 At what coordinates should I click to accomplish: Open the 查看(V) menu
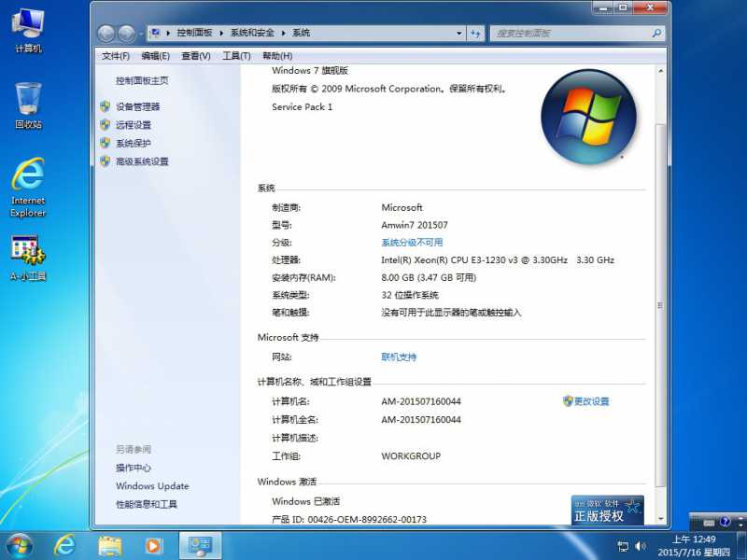point(196,56)
